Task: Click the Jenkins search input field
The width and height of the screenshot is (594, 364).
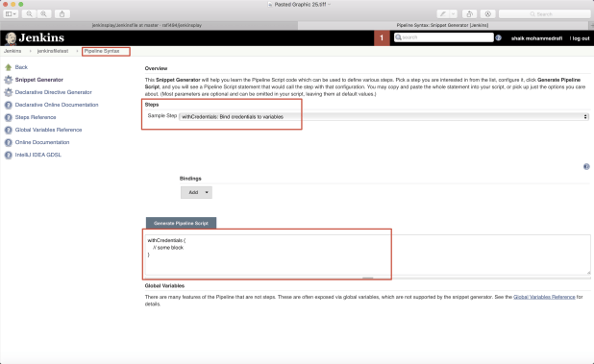Action: [444, 37]
